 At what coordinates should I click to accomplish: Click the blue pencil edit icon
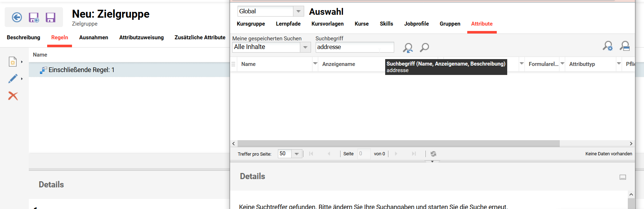tap(13, 79)
